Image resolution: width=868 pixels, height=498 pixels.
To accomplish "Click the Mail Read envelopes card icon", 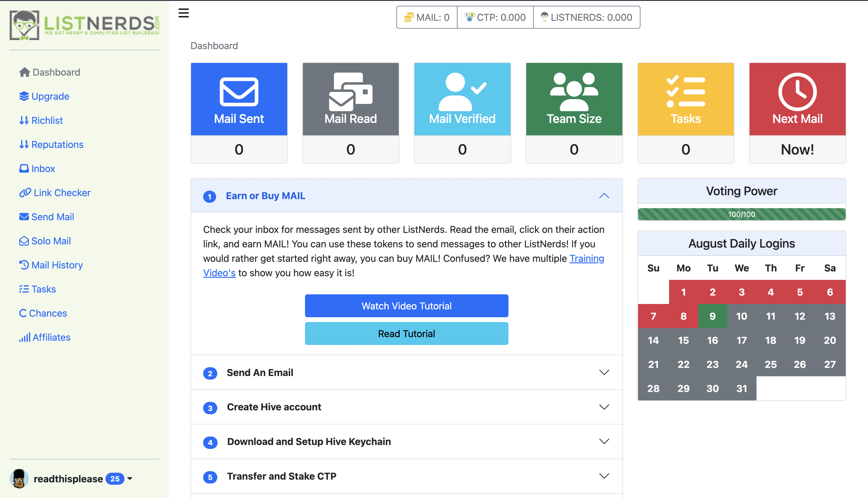I will pyautogui.click(x=351, y=92).
